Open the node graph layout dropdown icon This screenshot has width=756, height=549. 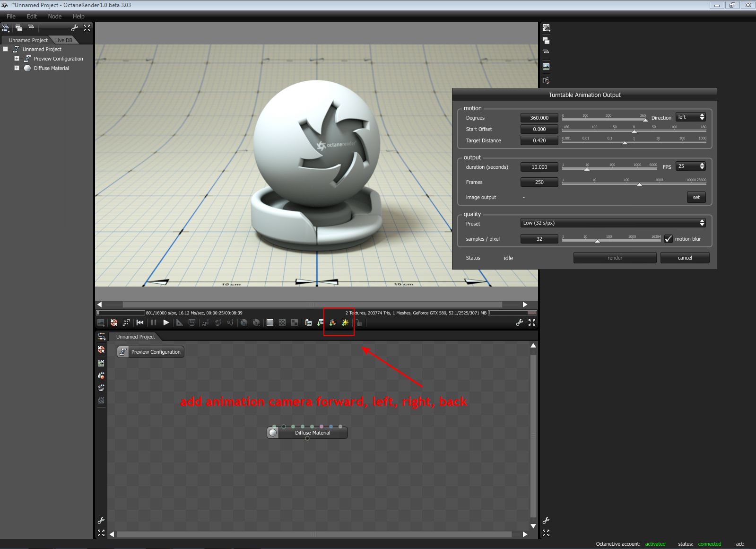101,337
